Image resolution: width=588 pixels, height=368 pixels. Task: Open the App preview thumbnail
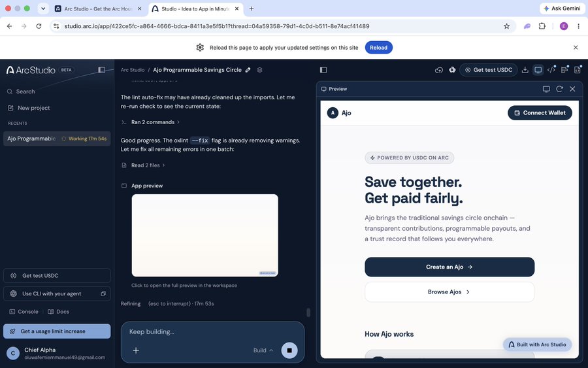point(204,235)
